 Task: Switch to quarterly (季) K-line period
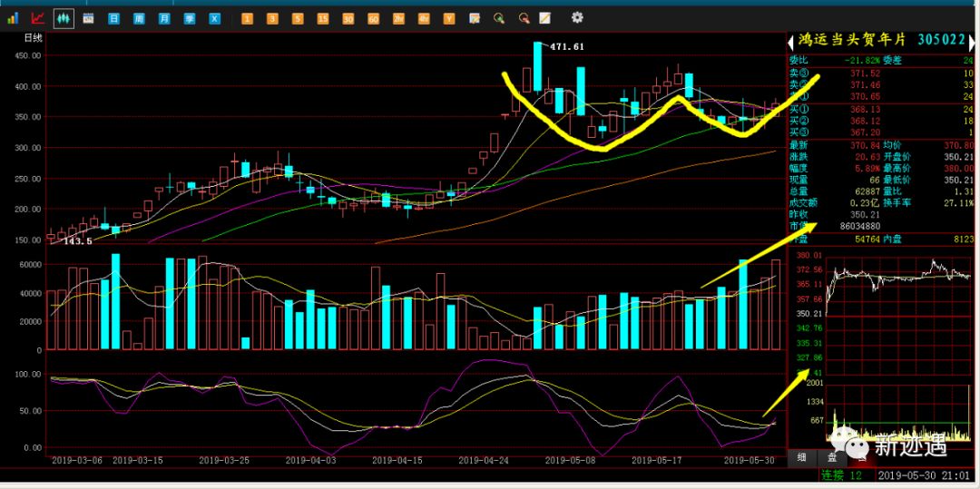pyautogui.click(x=190, y=19)
